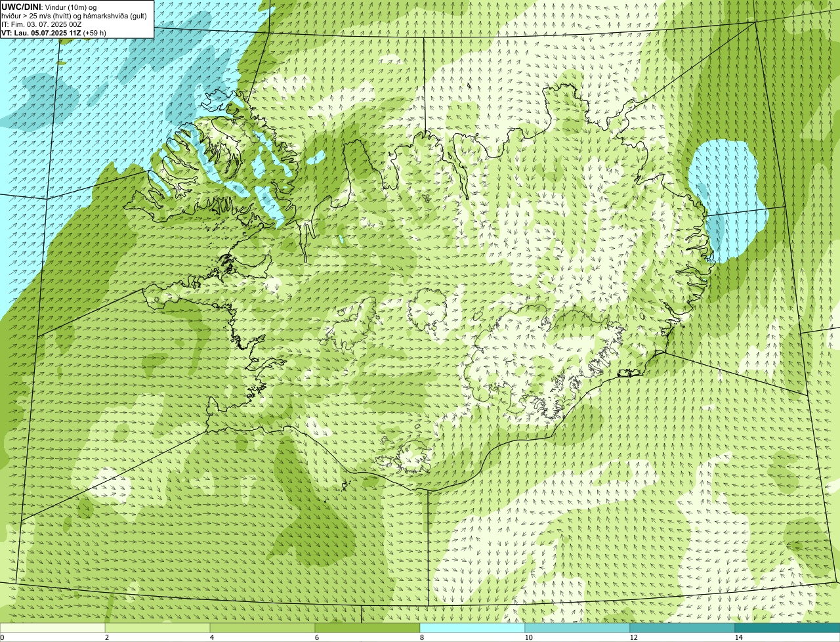Click the "0" scale label
Screen dimensions: 840x642
[2, 637]
